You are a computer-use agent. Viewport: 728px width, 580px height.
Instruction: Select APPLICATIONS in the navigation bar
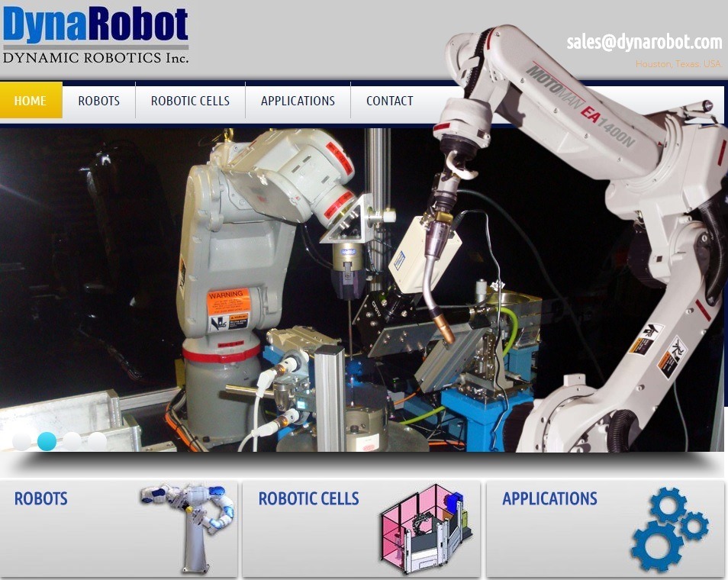pyautogui.click(x=298, y=101)
